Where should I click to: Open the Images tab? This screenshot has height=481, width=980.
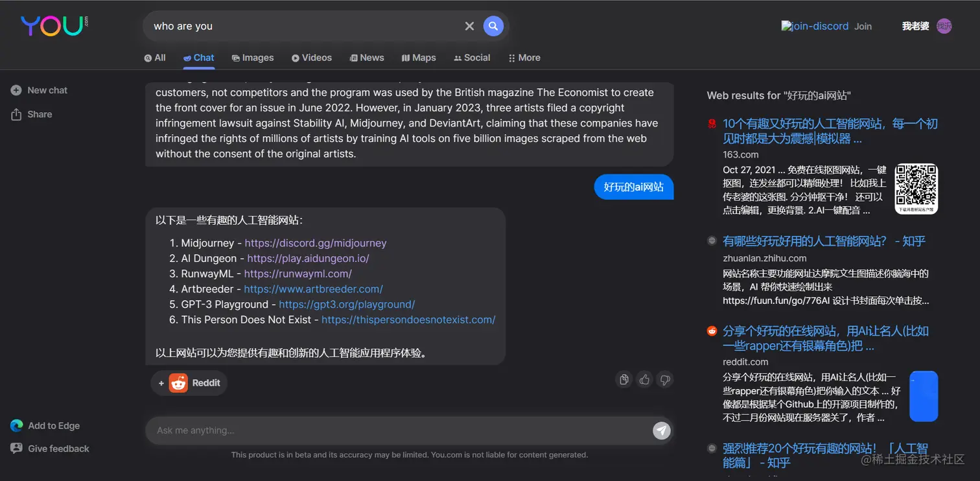[253, 58]
